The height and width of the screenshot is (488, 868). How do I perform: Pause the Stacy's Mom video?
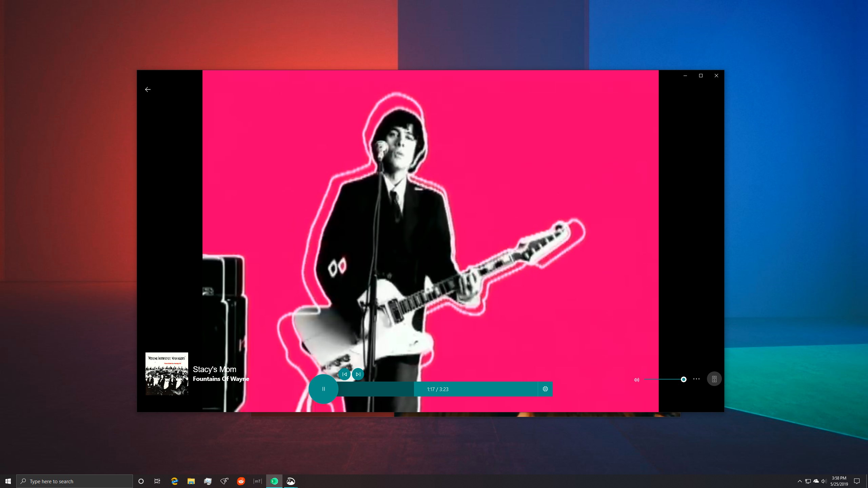point(323,389)
